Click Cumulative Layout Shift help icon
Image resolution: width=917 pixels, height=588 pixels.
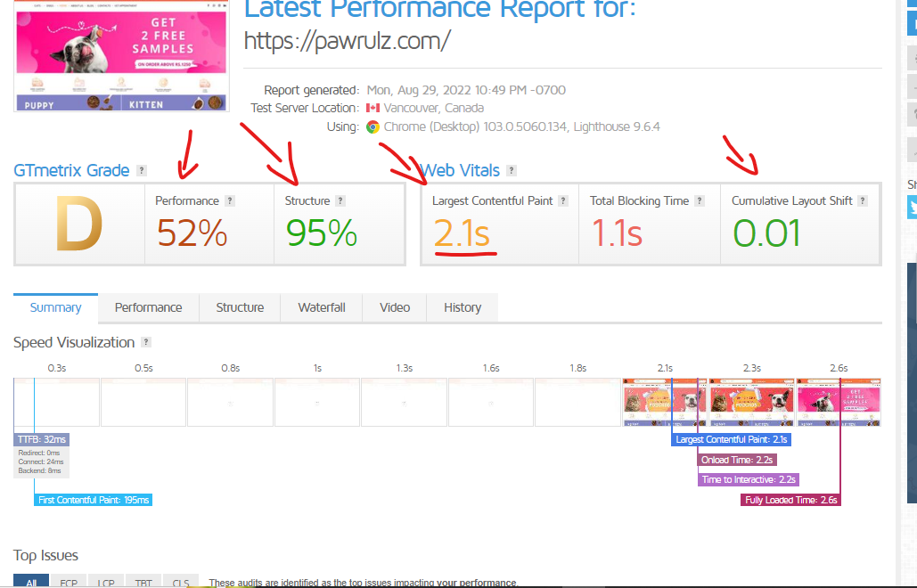pyautogui.click(x=863, y=201)
